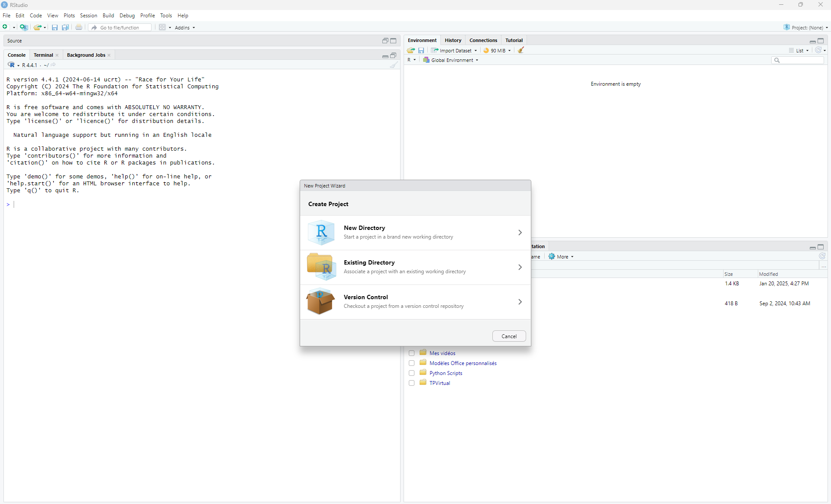
Task: Open the Session menu
Action: [88, 16]
